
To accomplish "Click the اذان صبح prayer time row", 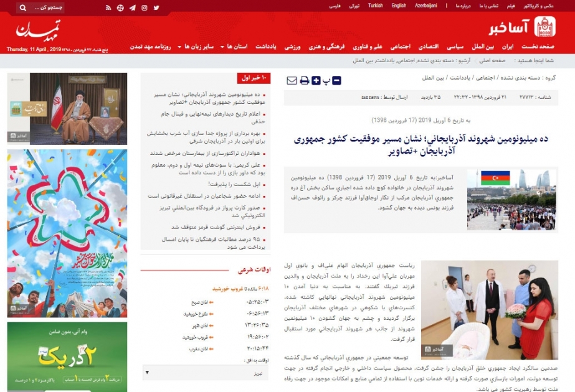I will 230,302.
